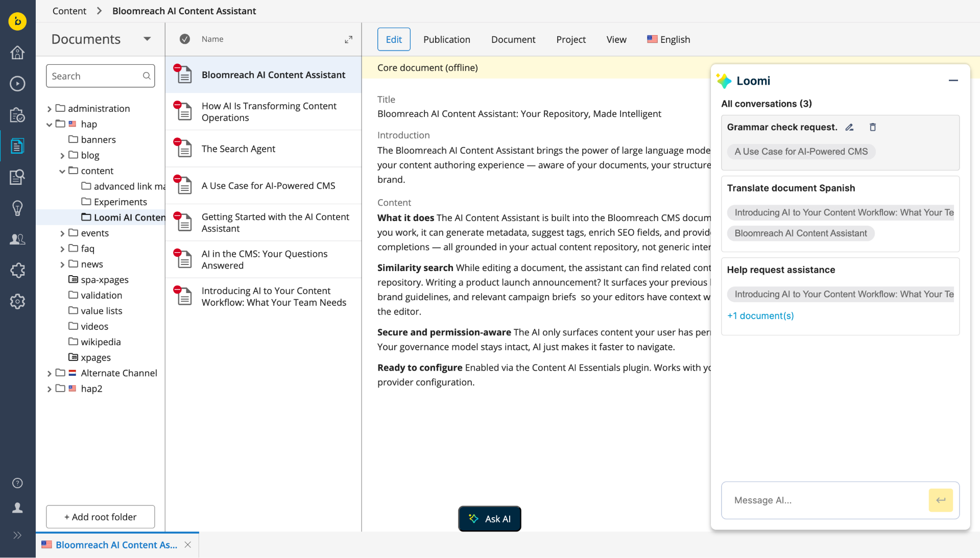Open the Documents section dropdown
Viewport: 980px width, 558px height.
coord(147,39)
